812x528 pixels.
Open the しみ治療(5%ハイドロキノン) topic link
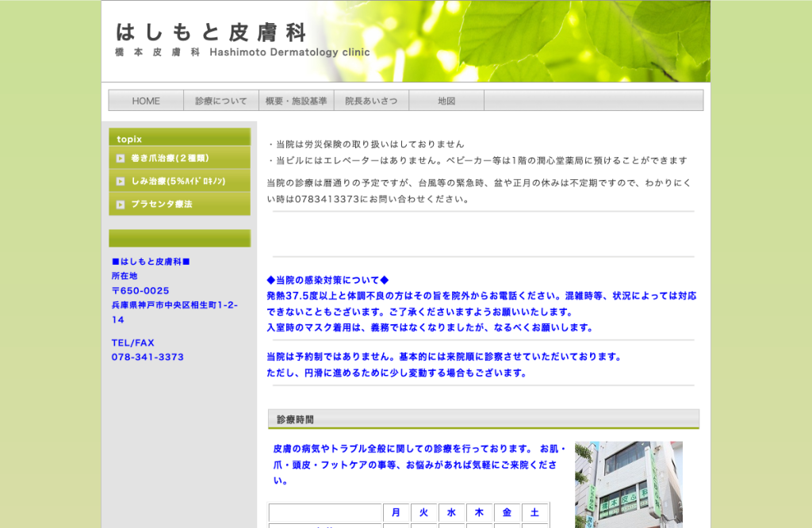click(180, 182)
